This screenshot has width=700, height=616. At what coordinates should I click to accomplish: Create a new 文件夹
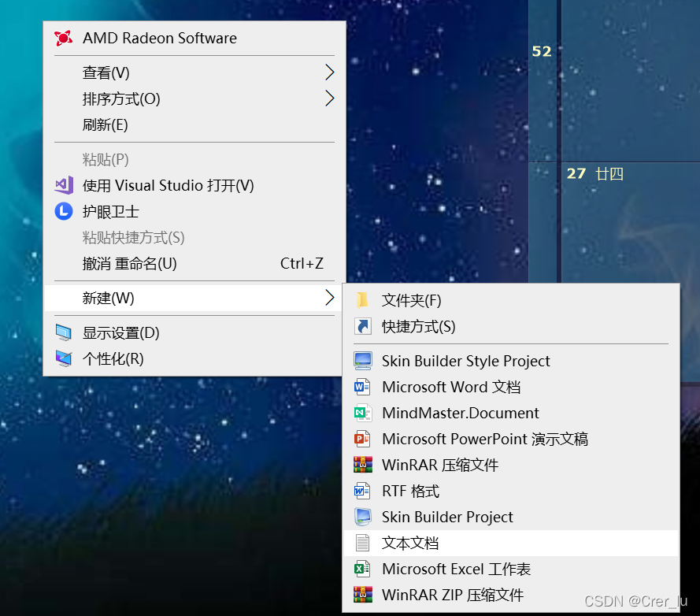[x=413, y=299]
